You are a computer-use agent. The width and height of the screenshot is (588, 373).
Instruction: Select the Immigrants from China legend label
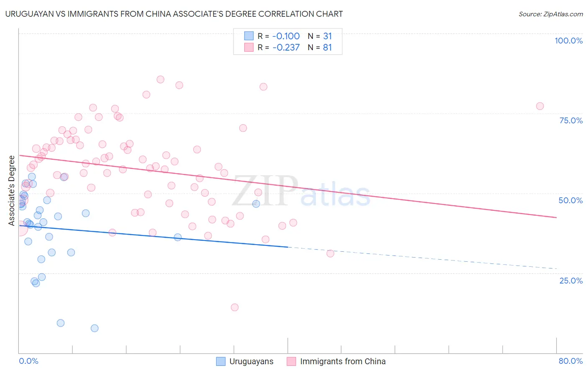[343, 361]
